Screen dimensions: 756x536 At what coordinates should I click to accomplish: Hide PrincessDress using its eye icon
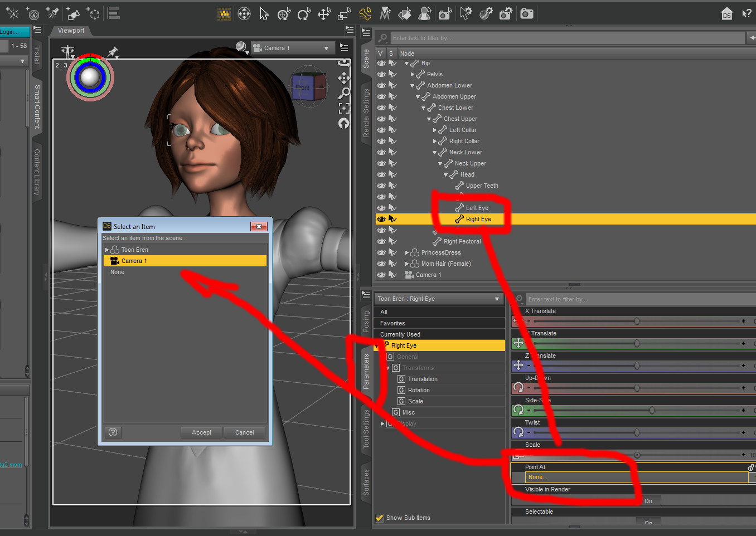click(x=381, y=252)
